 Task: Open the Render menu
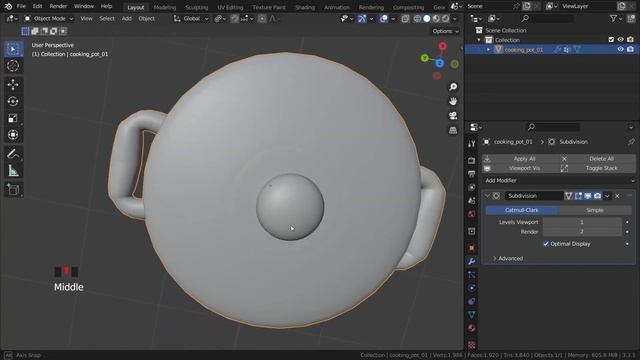[x=58, y=6]
